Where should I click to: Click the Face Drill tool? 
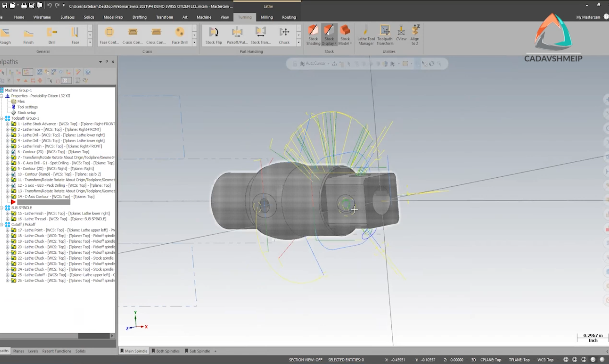179,35
